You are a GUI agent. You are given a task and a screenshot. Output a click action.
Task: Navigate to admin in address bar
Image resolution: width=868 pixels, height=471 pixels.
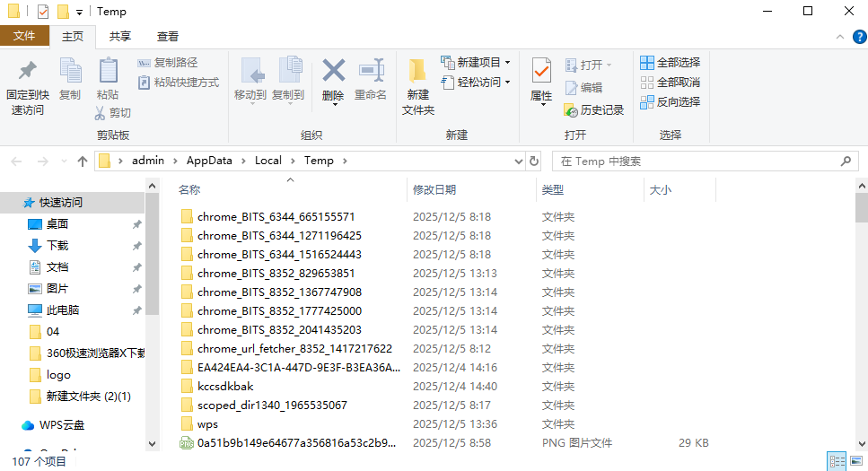(x=148, y=161)
